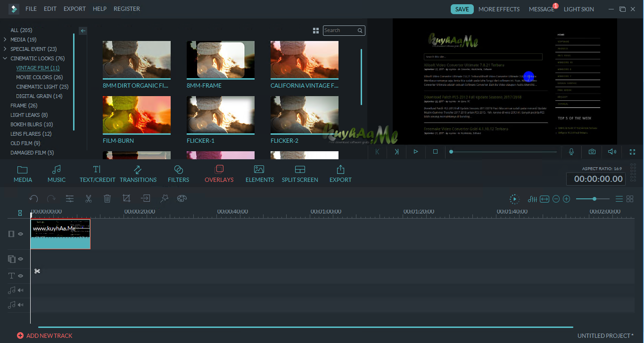Open the audio mixer icon

tap(533, 199)
